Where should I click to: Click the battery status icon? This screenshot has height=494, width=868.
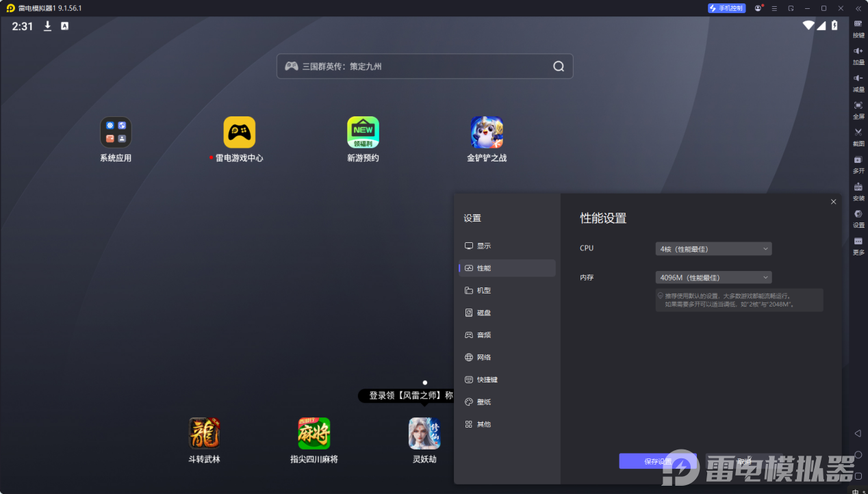pos(834,25)
